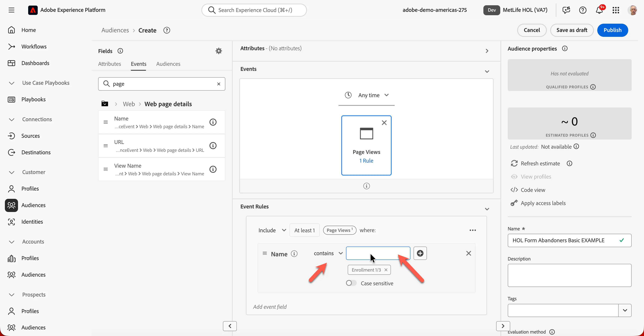Select the Events fields tab
This screenshot has height=336, width=644.
pyautogui.click(x=138, y=64)
